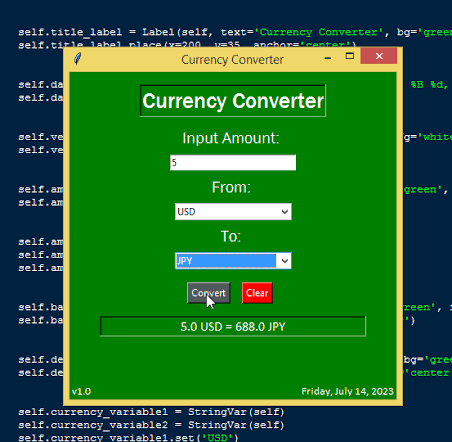Click the window title bar text

tap(232, 60)
